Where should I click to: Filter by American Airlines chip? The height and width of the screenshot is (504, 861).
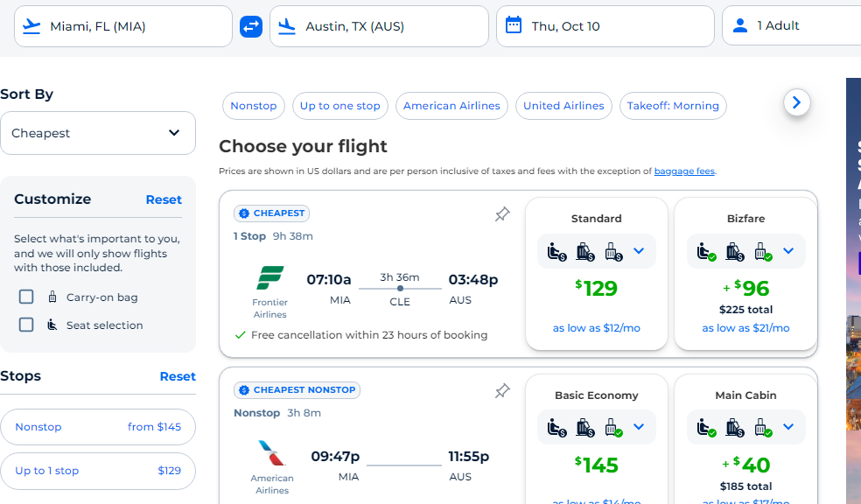coord(451,105)
